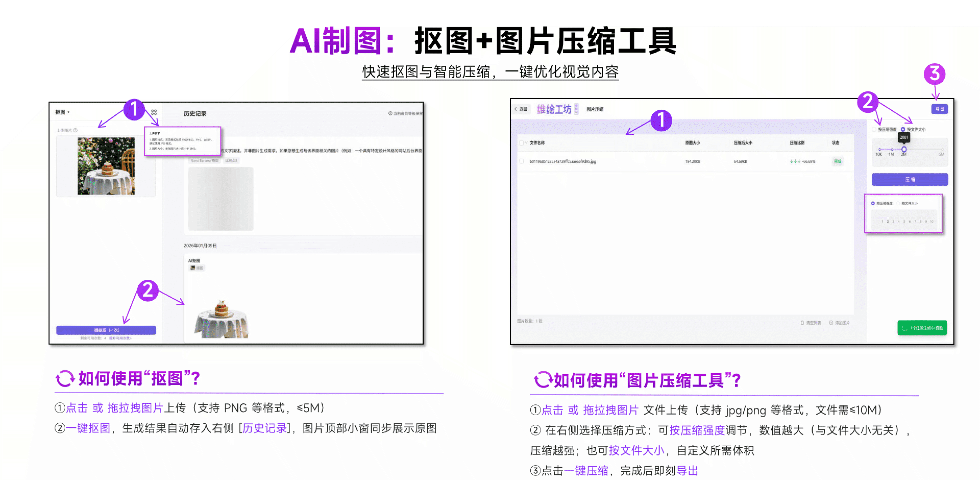Click the uploaded cake table photo thumbnail

[106, 166]
